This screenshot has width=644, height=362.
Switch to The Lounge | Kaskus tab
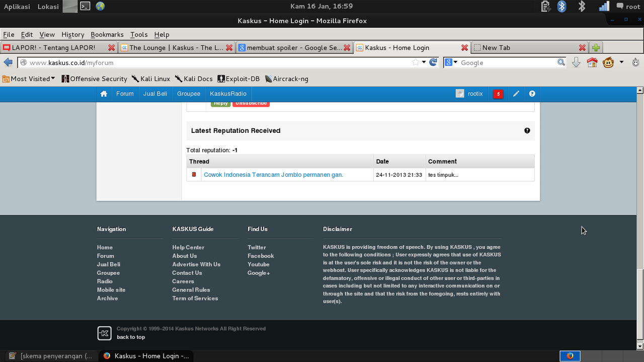point(177,47)
